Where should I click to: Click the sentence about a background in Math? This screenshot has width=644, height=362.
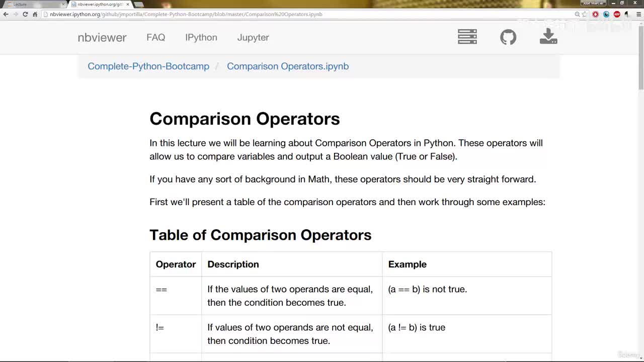point(343,179)
